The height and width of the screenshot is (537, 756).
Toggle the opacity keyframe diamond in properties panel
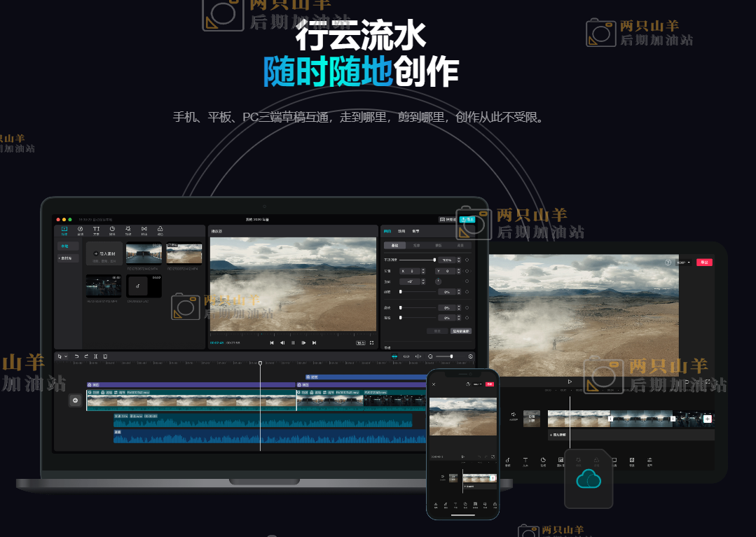point(467,260)
